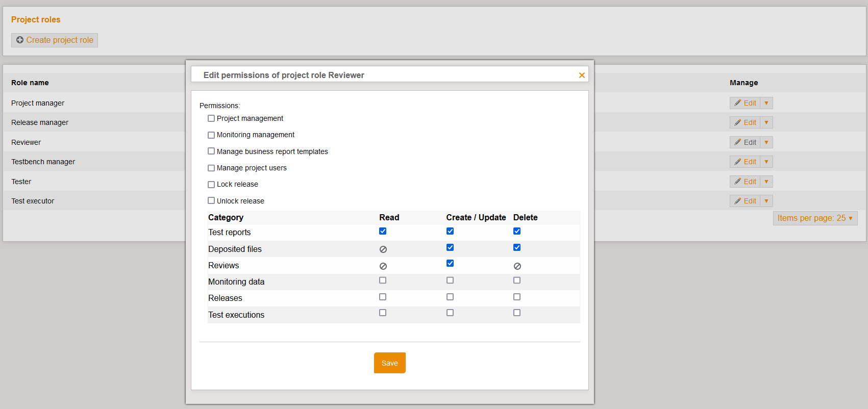This screenshot has width=868, height=409.
Task: Expand the dropdown arrow next to Reviewer's Edit
Action: (766, 142)
